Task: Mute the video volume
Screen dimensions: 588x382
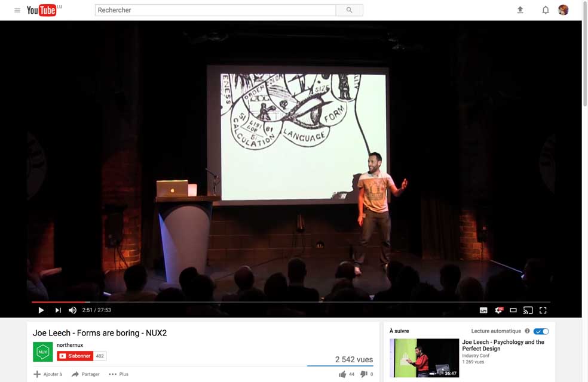Action: coord(72,310)
